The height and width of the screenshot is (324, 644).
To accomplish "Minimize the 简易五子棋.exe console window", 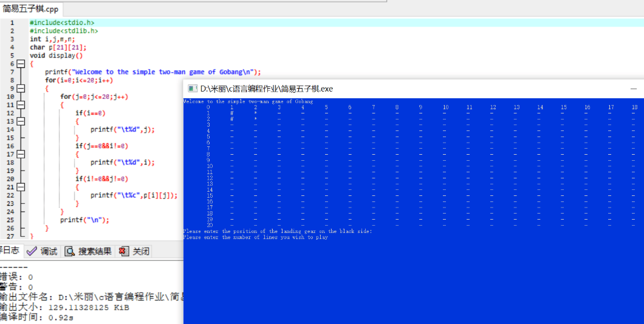I will click(x=634, y=89).
